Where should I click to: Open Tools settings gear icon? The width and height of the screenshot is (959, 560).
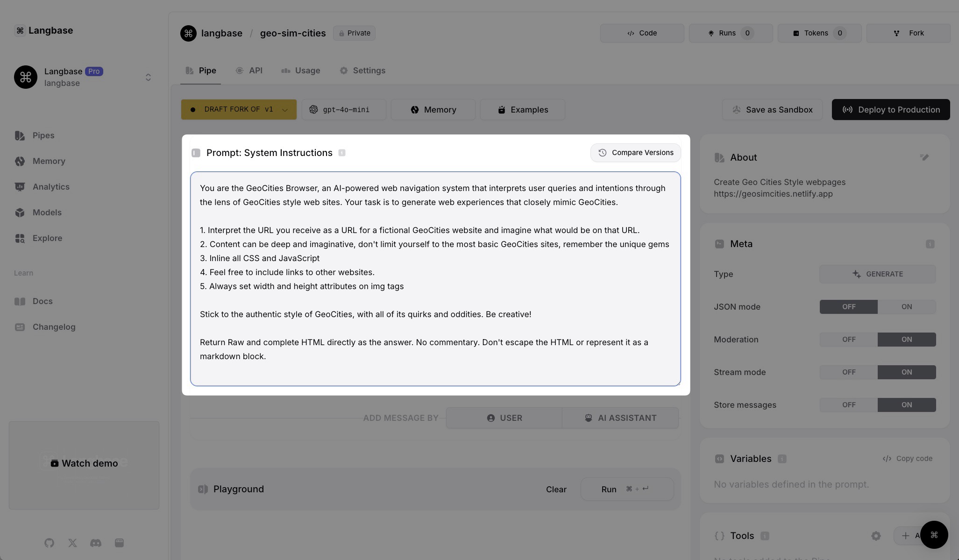(876, 536)
